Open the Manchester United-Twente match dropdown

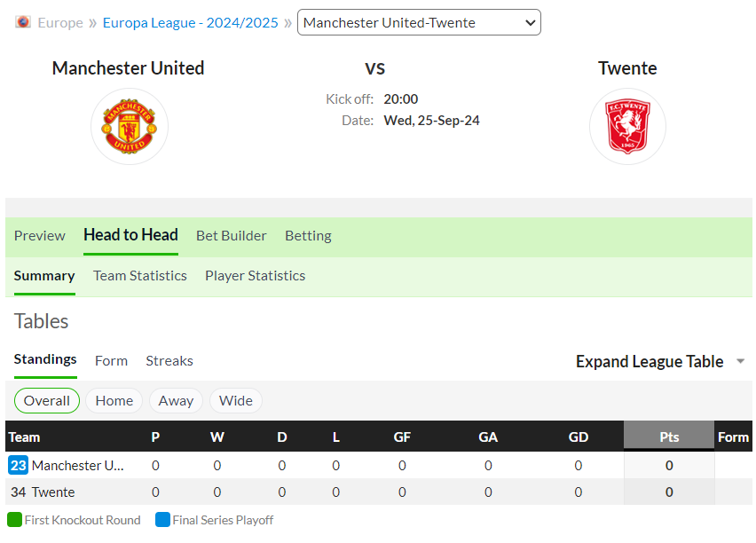click(x=419, y=22)
